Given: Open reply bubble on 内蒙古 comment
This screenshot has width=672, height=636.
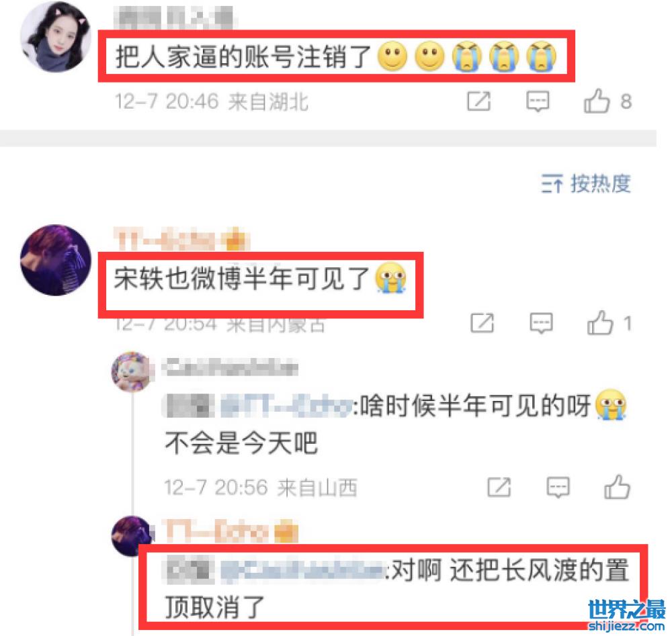Looking at the screenshot, I should click(x=541, y=322).
